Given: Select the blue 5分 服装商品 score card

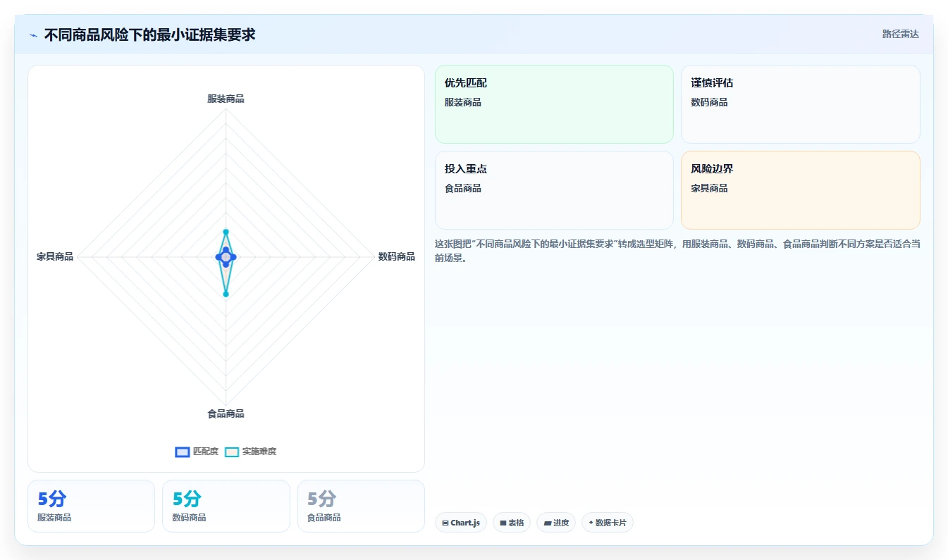Looking at the screenshot, I should (x=91, y=506).
